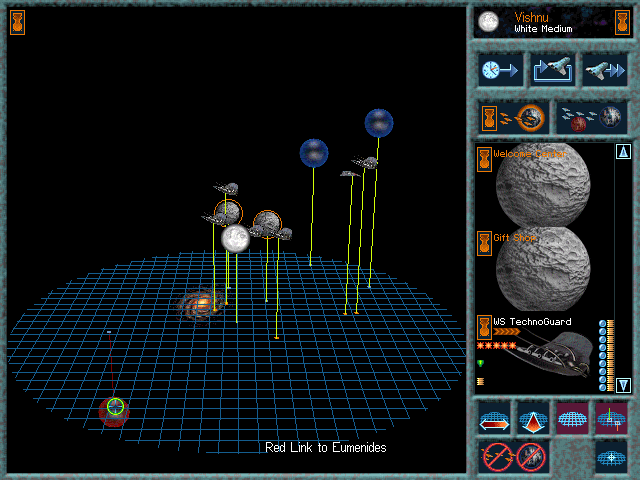The image size is (640, 480).
Task: Click the center view grid button
Action: click(611, 457)
